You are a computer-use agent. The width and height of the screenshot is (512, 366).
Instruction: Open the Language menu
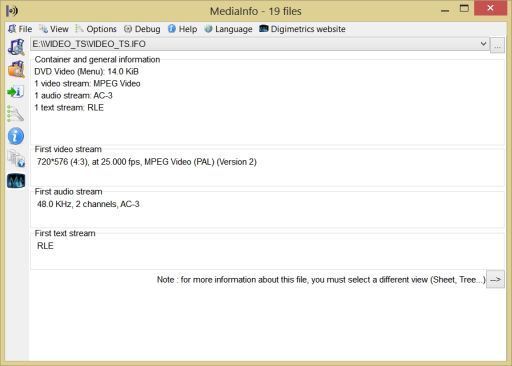pyautogui.click(x=228, y=29)
